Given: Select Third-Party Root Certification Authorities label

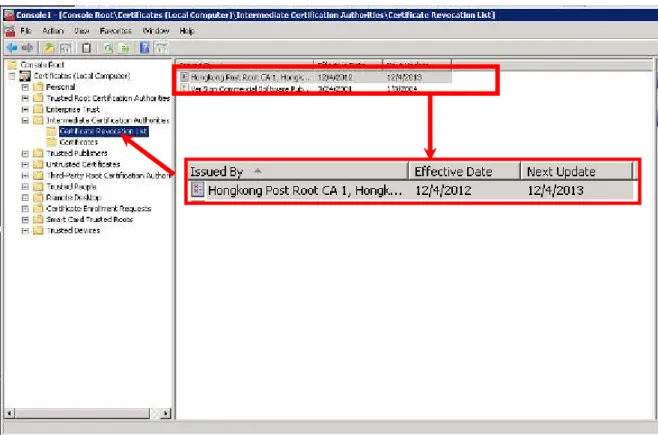Looking at the screenshot, I should point(108,175).
